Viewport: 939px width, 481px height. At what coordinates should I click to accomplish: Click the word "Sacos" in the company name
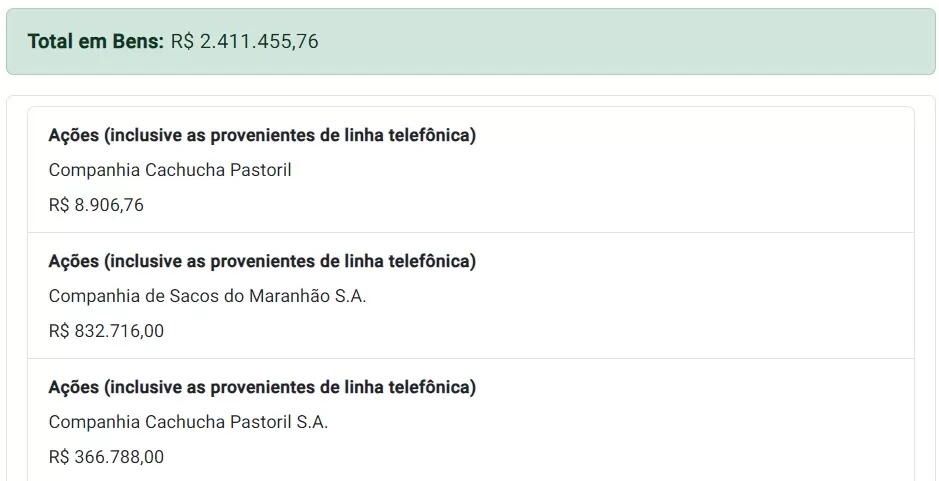194,296
